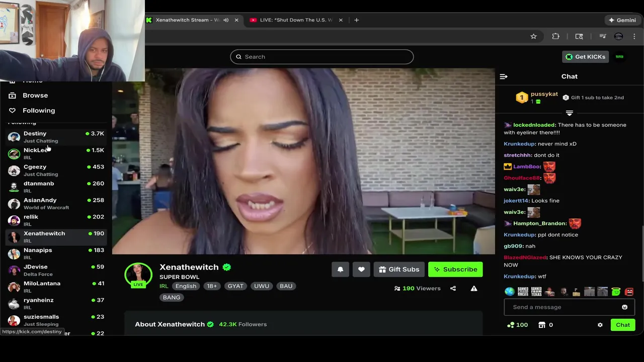Bookmark page with star icon
The width and height of the screenshot is (644, 362).
pyautogui.click(x=533, y=36)
